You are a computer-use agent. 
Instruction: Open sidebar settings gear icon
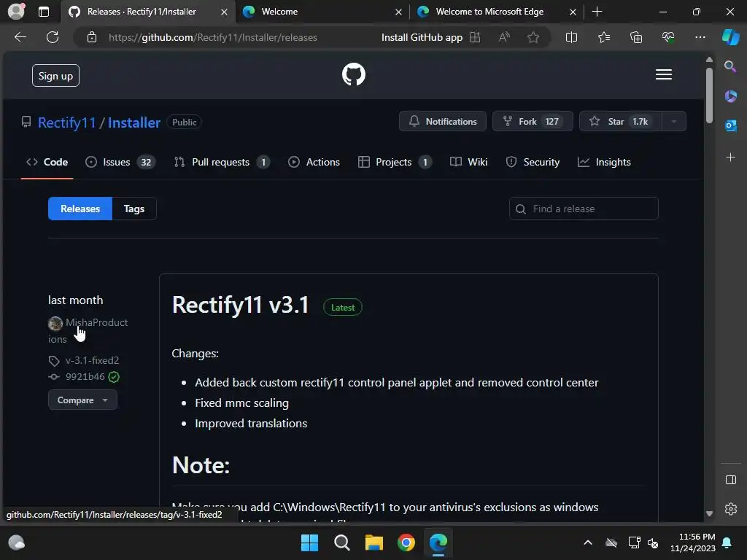(730, 509)
